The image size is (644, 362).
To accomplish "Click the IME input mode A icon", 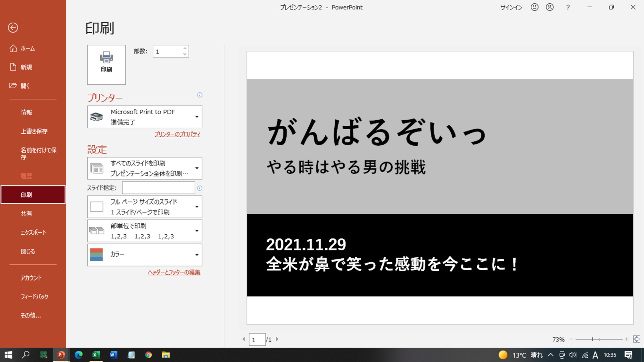I will coord(596,355).
